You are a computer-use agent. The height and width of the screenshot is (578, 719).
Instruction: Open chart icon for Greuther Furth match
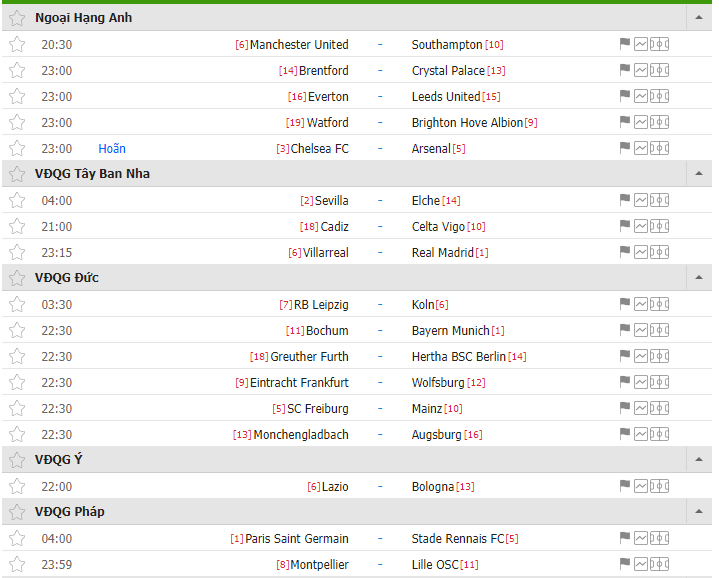[x=641, y=356]
